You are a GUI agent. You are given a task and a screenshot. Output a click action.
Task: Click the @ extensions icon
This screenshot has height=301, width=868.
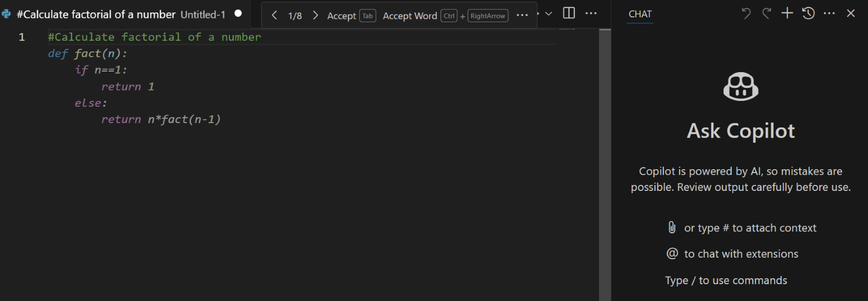point(672,253)
